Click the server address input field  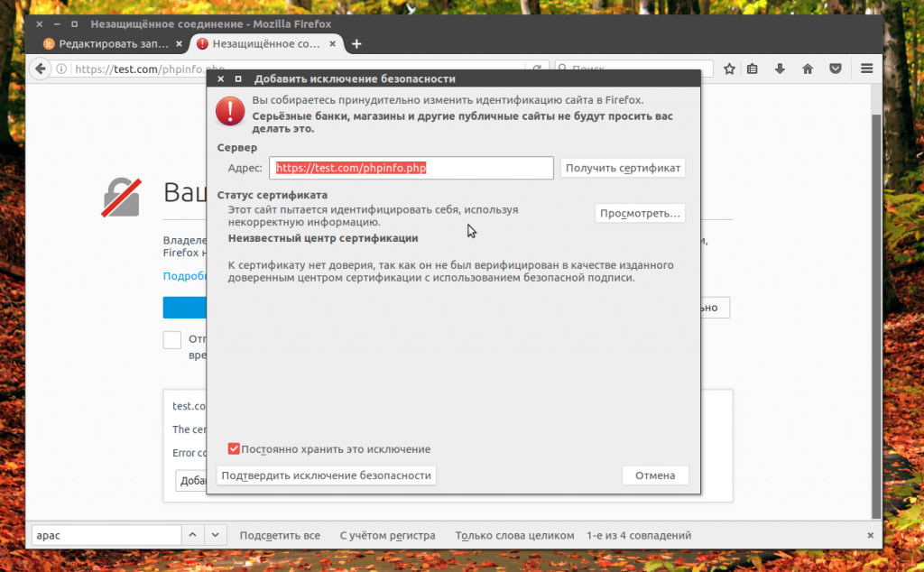click(411, 168)
